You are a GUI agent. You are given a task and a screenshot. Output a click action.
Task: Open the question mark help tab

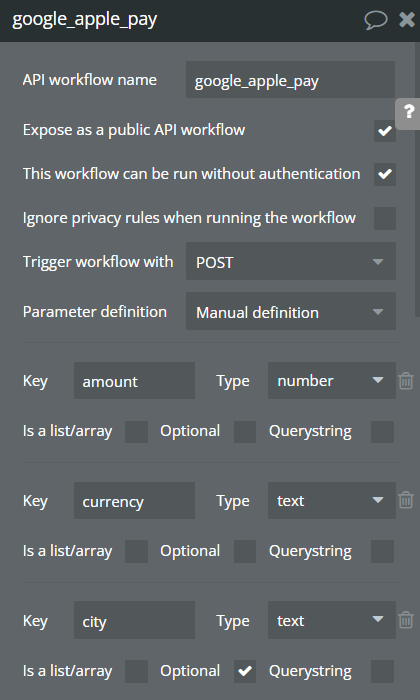click(408, 113)
